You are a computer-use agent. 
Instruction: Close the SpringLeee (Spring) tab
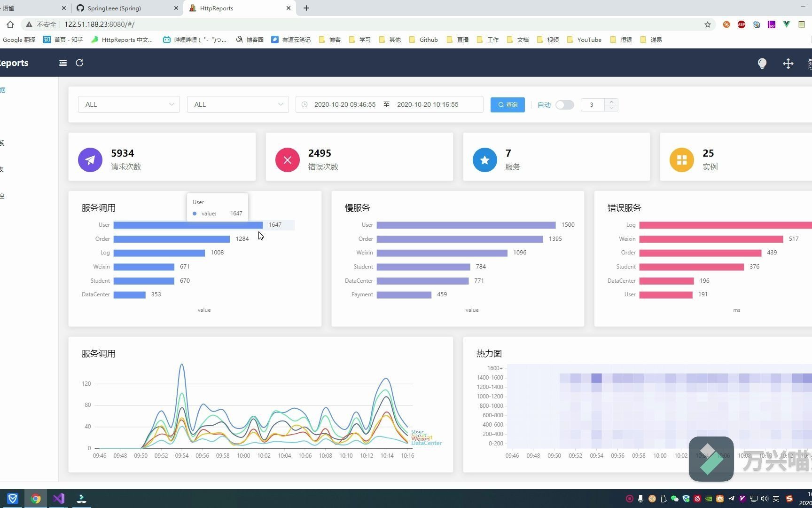click(x=176, y=8)
